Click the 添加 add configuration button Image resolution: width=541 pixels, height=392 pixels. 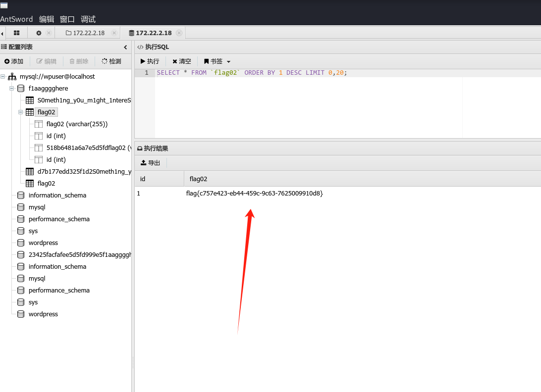[14, 61]
